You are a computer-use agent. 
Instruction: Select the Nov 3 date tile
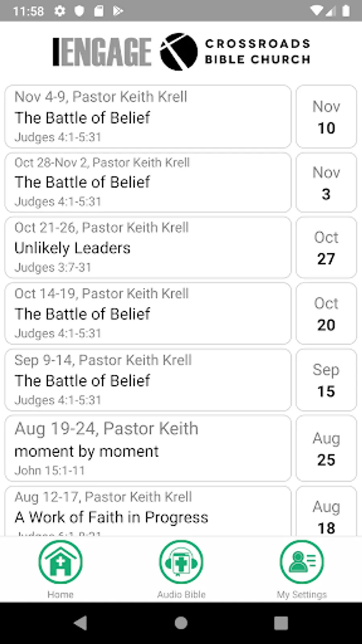point(326,182)
